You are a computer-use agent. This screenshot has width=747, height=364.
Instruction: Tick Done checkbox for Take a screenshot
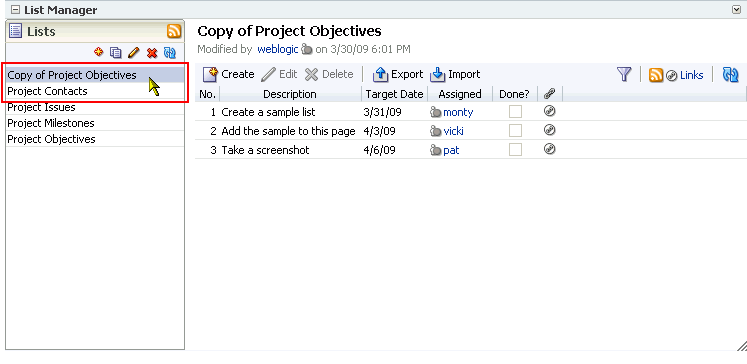(515, 150)
